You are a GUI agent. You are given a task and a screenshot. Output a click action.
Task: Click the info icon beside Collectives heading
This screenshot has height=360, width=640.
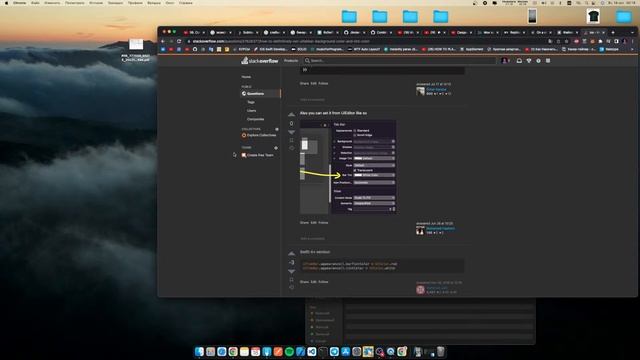(x=277, y=129)
